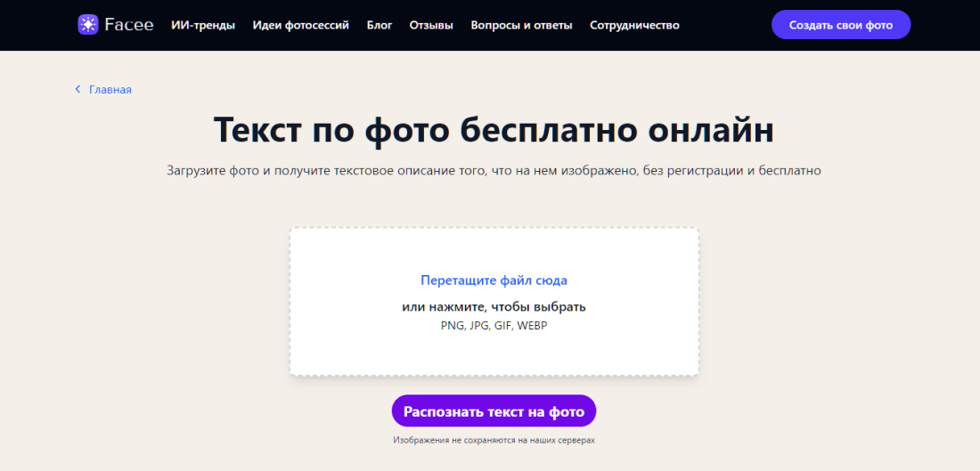
Task: Open the ИИ-тренды menu item
Action: pyautogui.click(x=203, y=25)
